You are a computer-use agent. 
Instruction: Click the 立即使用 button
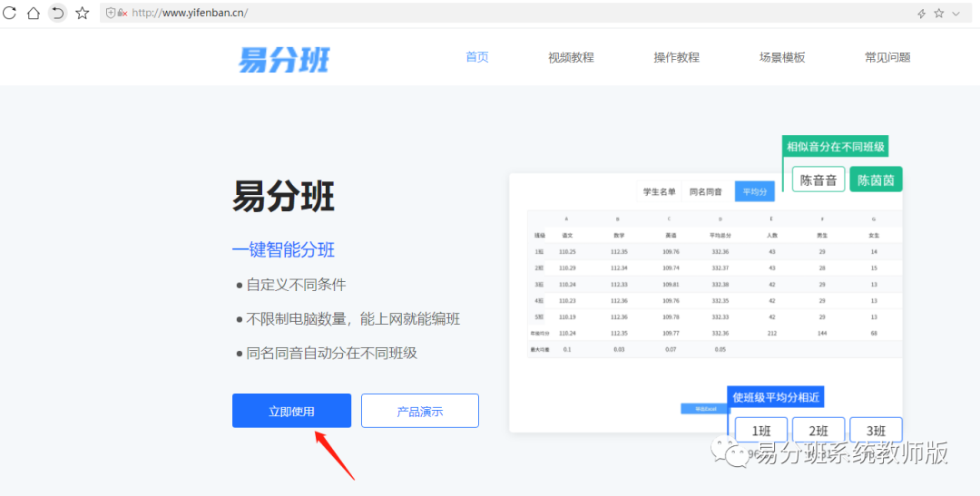(292, 411)
